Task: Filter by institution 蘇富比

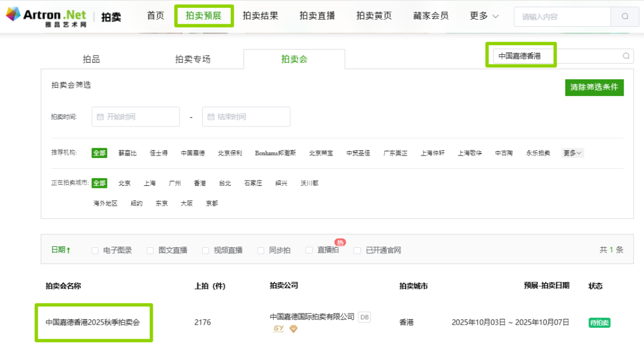Action: (128, 153)
